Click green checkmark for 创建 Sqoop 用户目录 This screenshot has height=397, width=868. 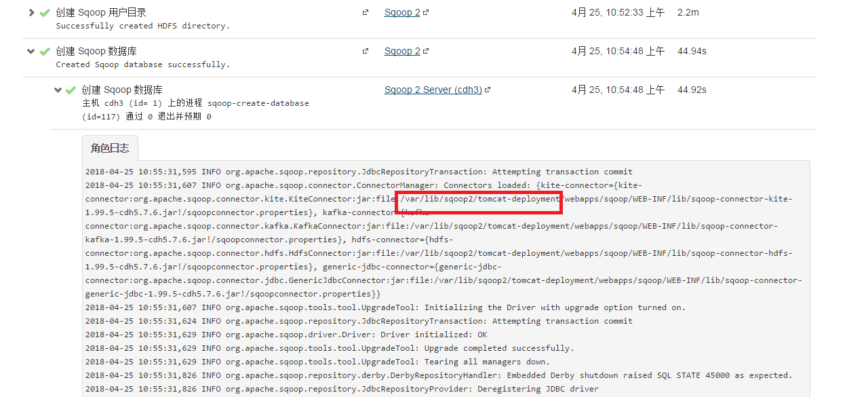(45, 13)
